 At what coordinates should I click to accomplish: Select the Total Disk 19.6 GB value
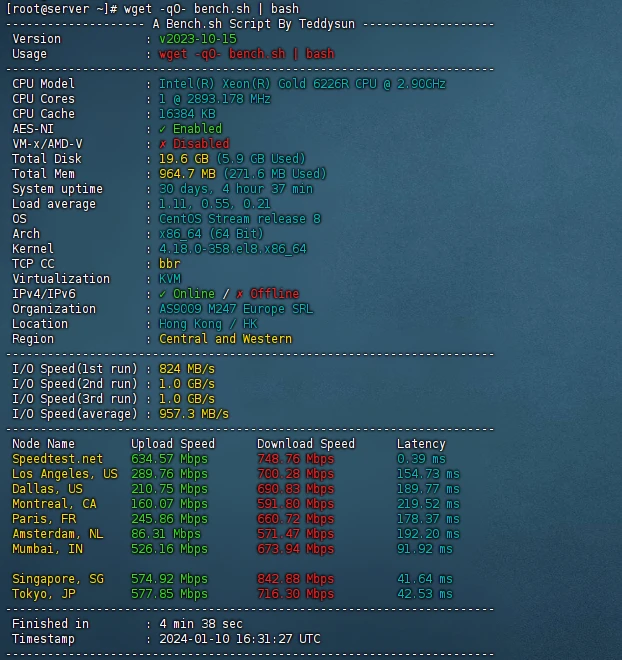[184, 159]
